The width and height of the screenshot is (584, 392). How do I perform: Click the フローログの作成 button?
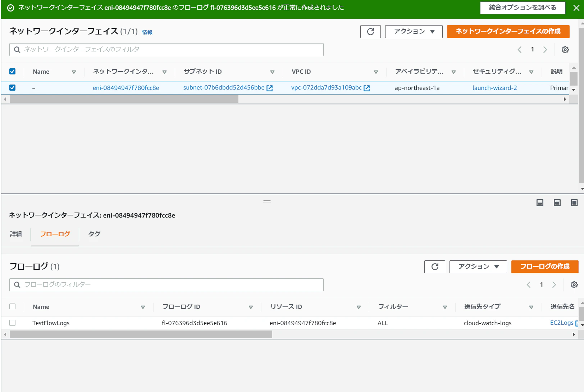point(545,267)
